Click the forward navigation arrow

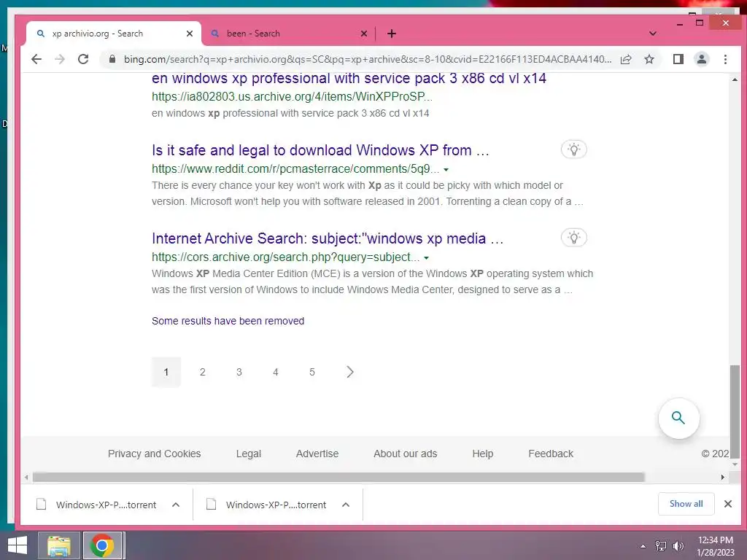click(60, 59)
